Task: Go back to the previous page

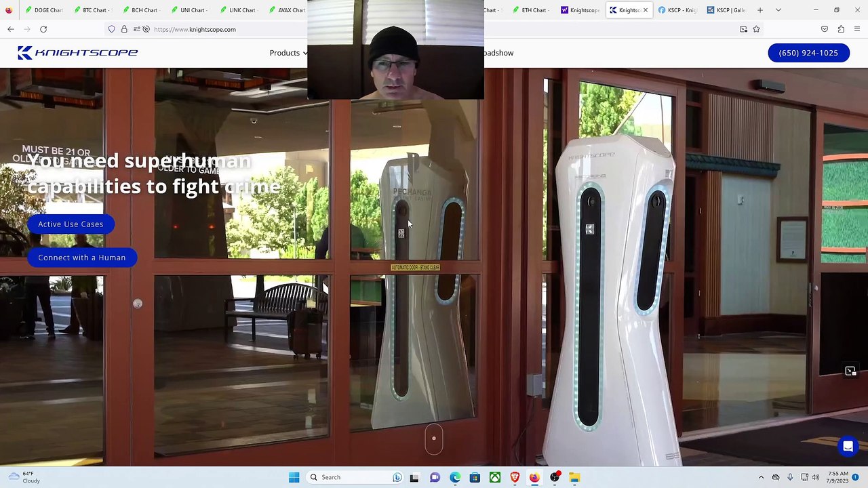Action: click(11, 29)
